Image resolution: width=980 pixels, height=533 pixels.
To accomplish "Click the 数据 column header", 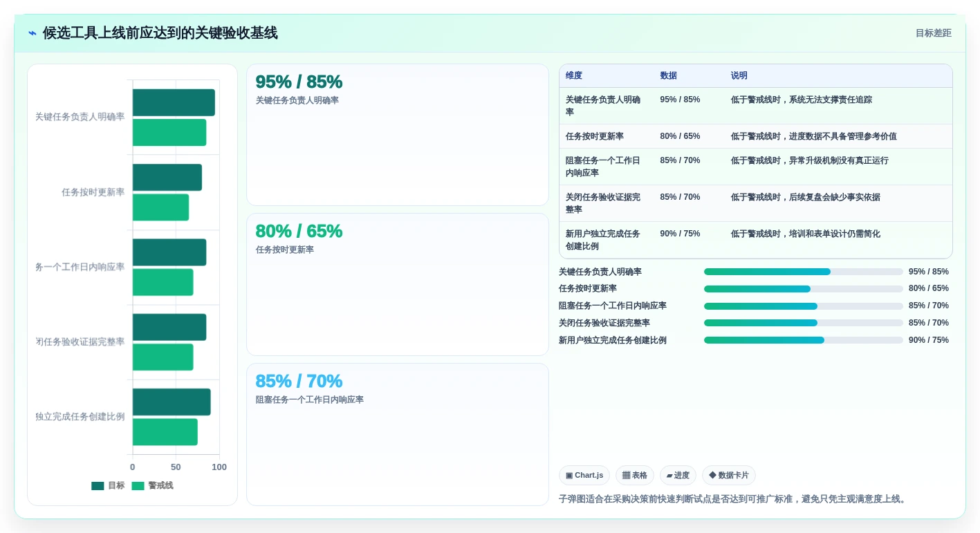I will tap(669, 75).
